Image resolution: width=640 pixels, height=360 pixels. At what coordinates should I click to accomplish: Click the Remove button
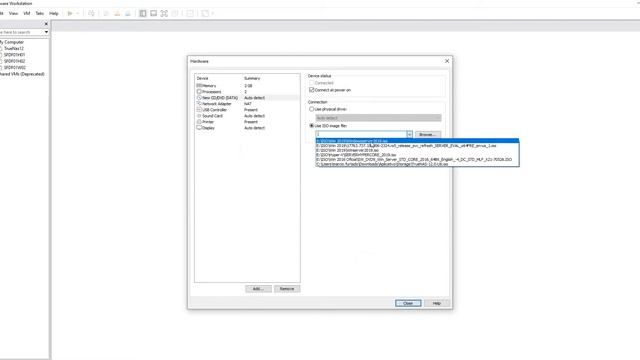coord(287,289)
